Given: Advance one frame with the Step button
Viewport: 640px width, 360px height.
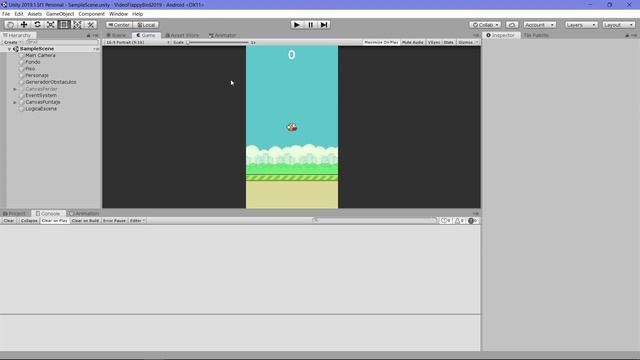Looking at the screenshot, I should point(324,25).
